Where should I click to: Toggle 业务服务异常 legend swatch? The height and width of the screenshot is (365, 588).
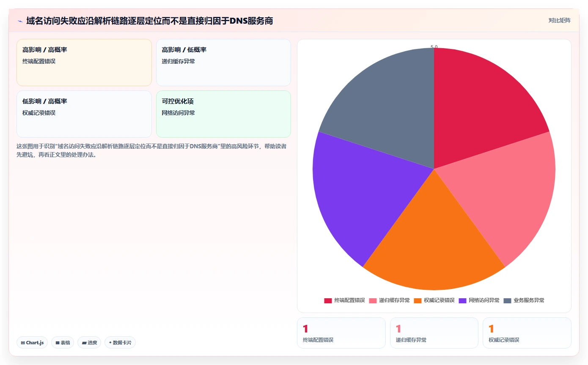pos(508,300)
